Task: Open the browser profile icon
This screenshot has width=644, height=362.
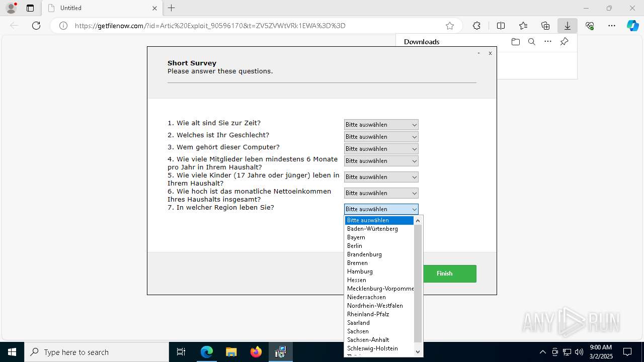Action: click(x=11, y=8)
